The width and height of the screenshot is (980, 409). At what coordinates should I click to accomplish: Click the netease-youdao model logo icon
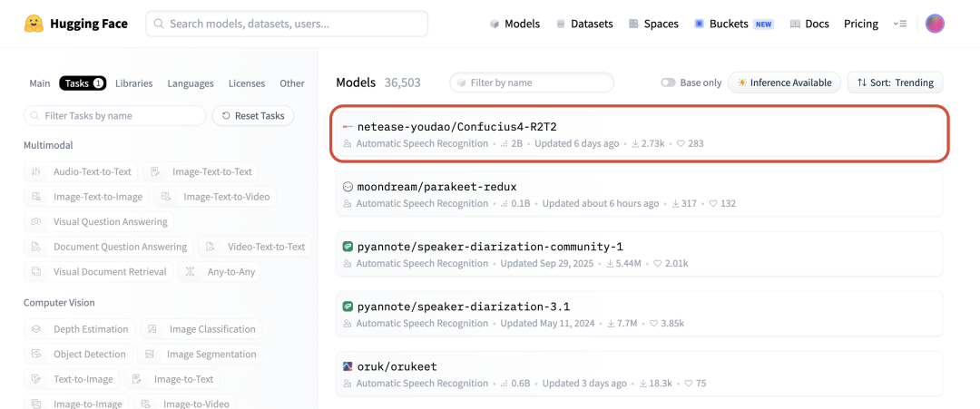click(x=348, y=127)
